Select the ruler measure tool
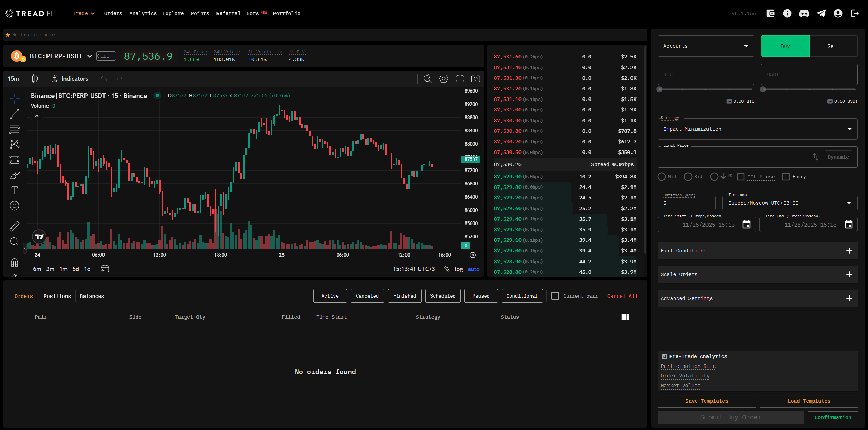Viewport: 868px width, 430px height. pos(14,226)
